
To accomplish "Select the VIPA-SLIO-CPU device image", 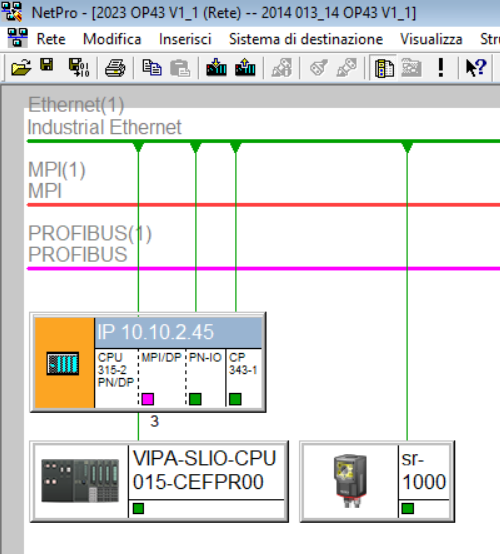I will point(80,481).
